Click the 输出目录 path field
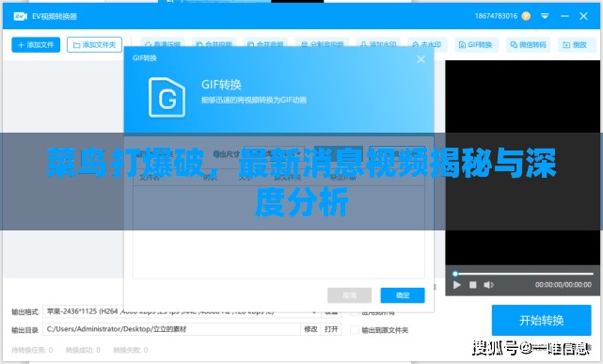 171,329
